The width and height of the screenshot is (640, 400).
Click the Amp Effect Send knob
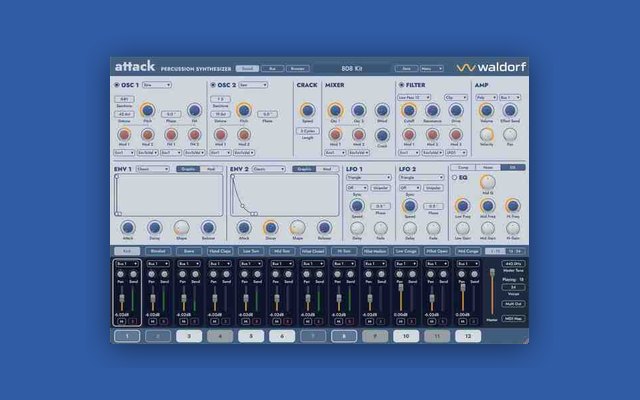510,110
